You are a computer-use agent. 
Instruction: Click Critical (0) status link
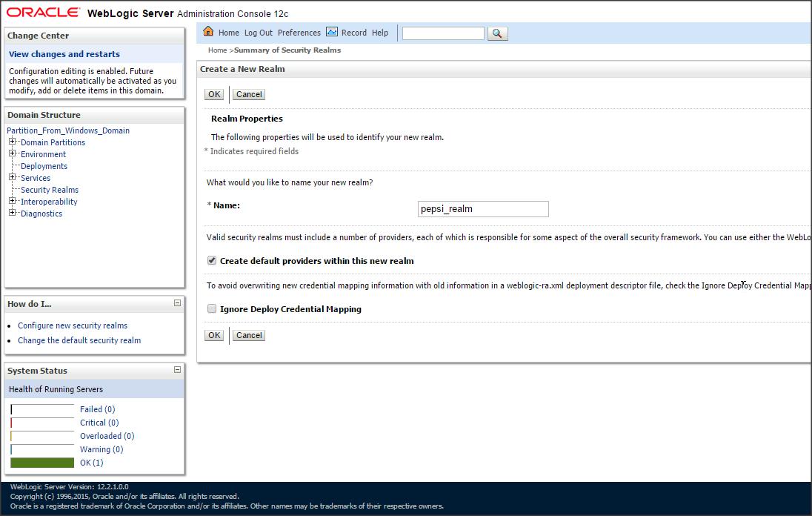click(99, 423)
